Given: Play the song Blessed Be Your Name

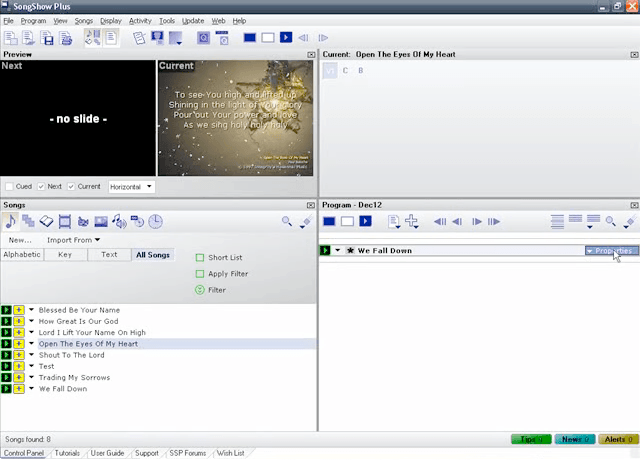Looking at the screenshot, I should [x=6, y=310].
